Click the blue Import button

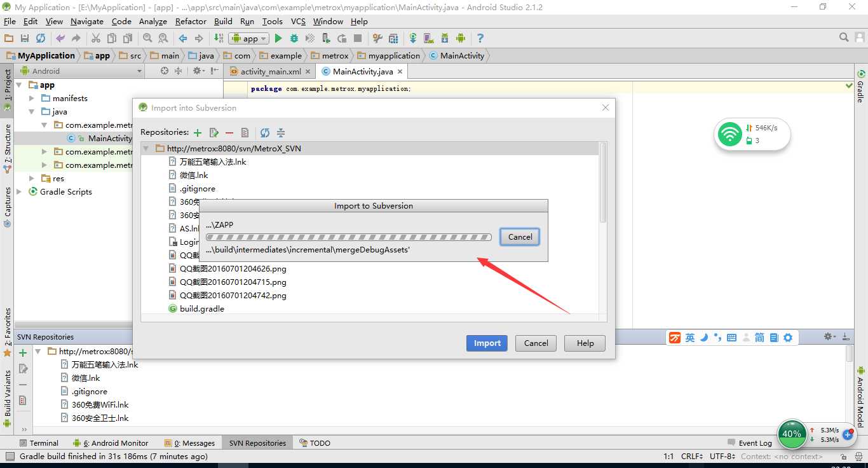[x=487, y=343]
